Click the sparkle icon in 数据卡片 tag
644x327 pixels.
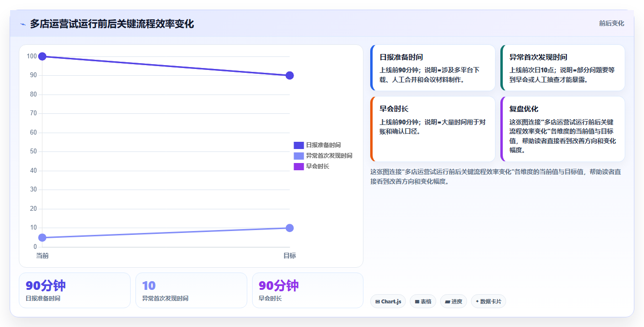coord(477,301)
